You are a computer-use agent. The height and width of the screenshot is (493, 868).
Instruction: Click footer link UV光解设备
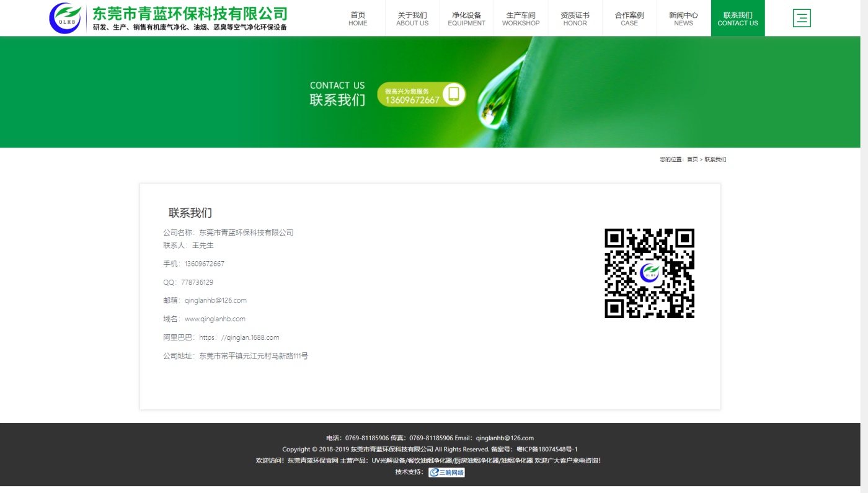point(387,461)
